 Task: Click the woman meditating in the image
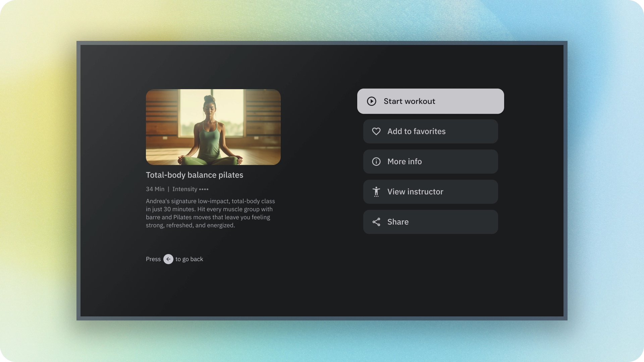coord(210,134)
